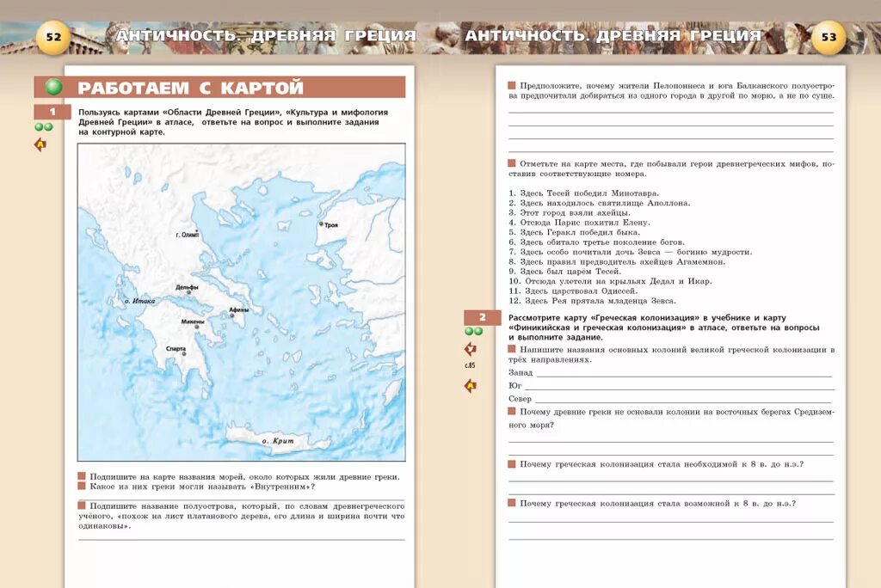Click the green dots under task 1
The height and width of the screenshot is (588, 881).
click(x=44, y=127)
